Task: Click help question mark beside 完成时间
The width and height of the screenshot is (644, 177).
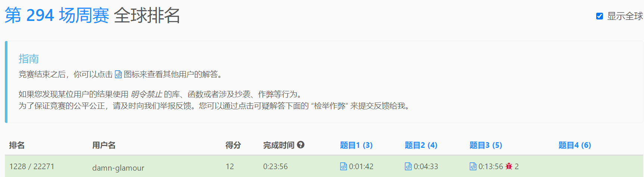Action: (301, 145)
